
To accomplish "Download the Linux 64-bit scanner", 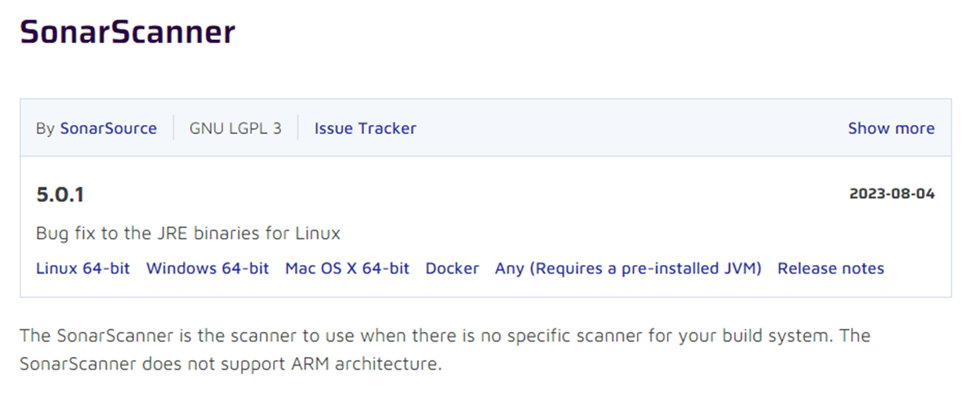I will [83, 268].
